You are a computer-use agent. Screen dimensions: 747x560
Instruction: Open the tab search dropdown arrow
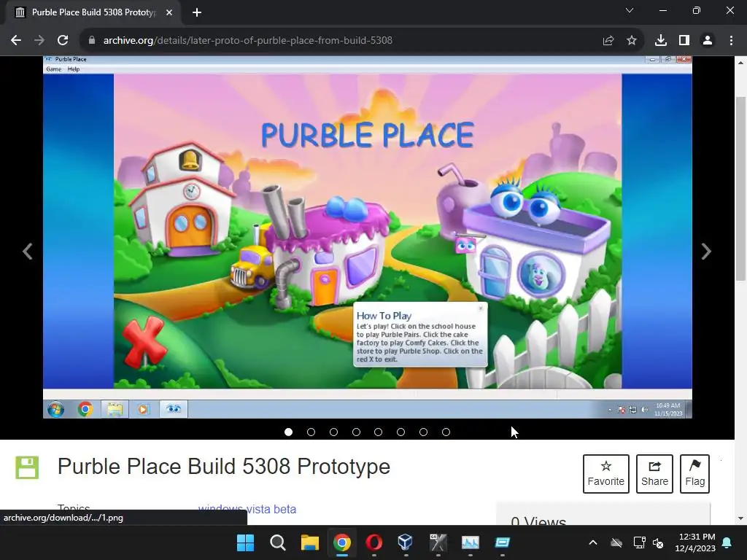click(x=630, y=10)
